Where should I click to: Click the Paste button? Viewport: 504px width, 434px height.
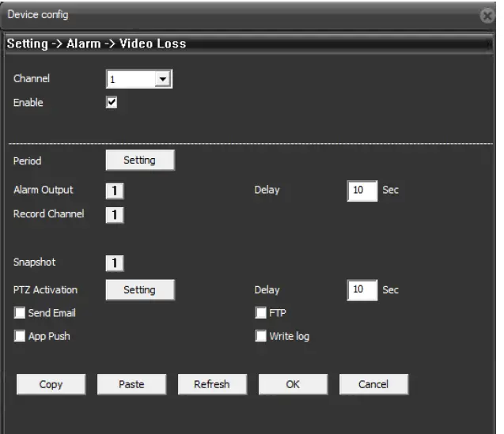tap(132, 384)
